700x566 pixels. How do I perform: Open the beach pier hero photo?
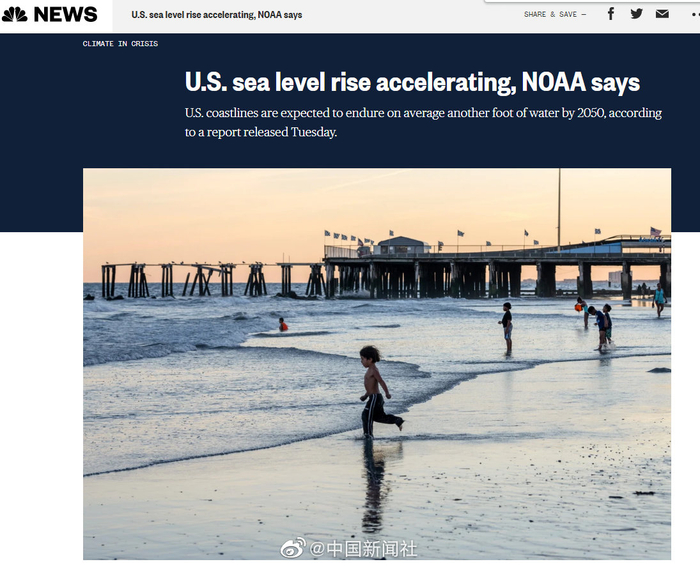pyautogui.click(x=377, y=364)
